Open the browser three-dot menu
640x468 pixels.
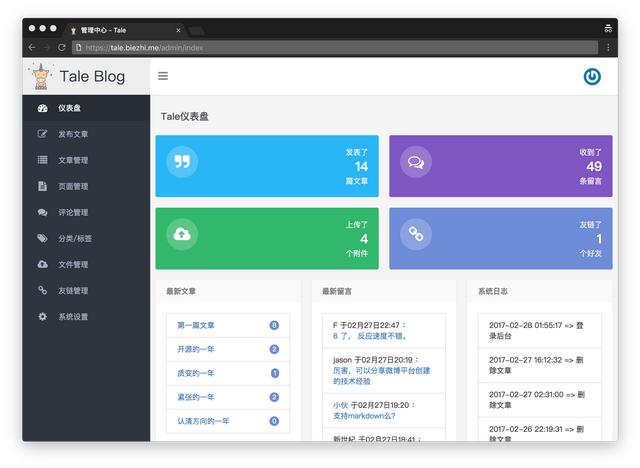608,47
